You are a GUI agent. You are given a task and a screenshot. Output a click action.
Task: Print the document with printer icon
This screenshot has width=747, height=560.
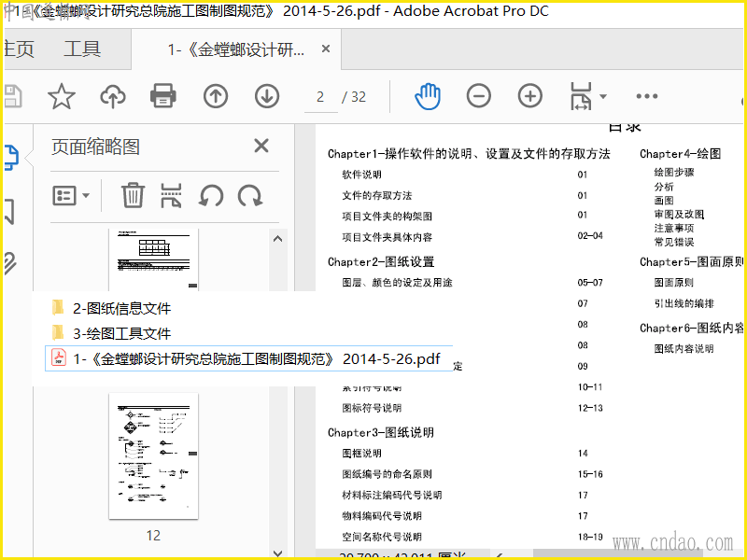click(162, 96)
